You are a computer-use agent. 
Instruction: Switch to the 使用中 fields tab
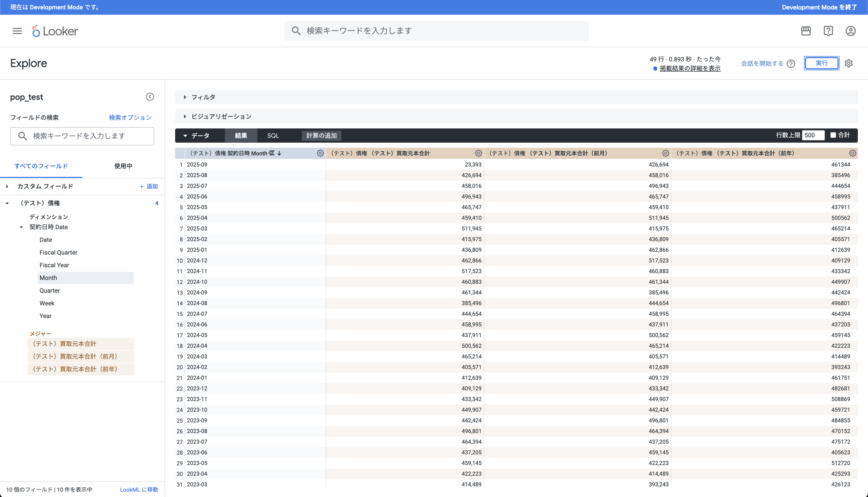click(x=123, y=166)
